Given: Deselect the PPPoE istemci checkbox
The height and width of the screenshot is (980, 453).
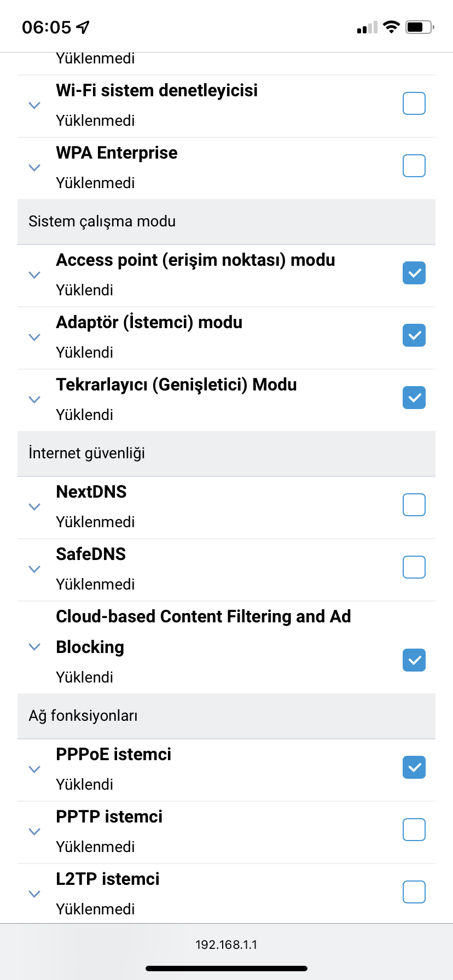Looking at the screenshot, I should point(414,767).
